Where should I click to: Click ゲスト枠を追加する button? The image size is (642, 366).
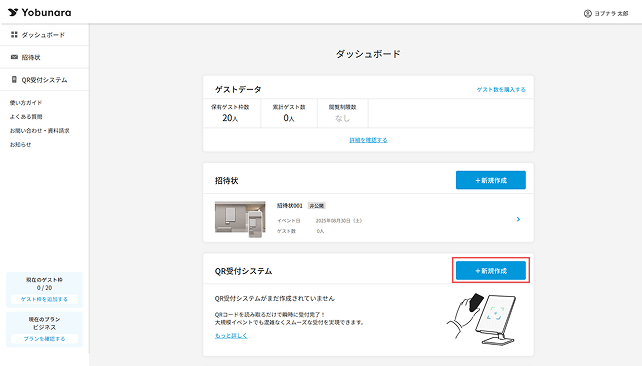click(x=44, y=299)
